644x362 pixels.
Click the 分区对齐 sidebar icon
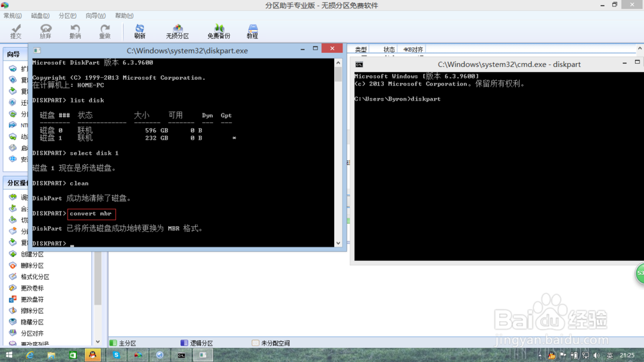[13, 333]
